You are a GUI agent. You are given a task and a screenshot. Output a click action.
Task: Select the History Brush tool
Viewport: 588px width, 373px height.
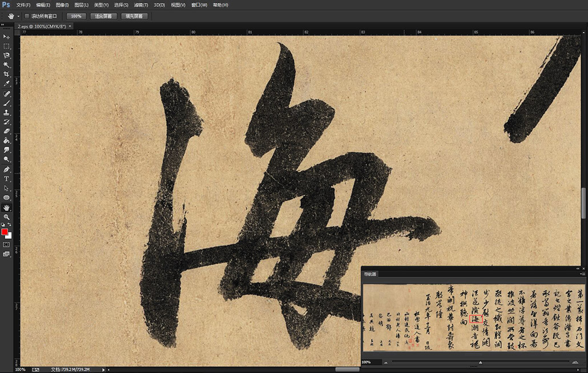pyautogui.click(x=6, y=121)
